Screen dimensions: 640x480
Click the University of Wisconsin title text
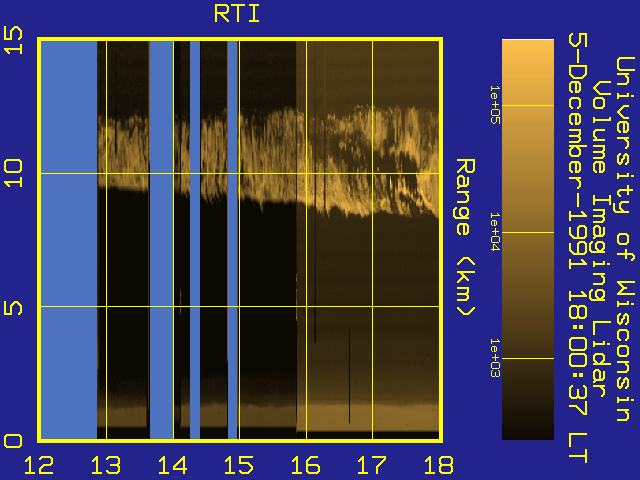[625, 239]
